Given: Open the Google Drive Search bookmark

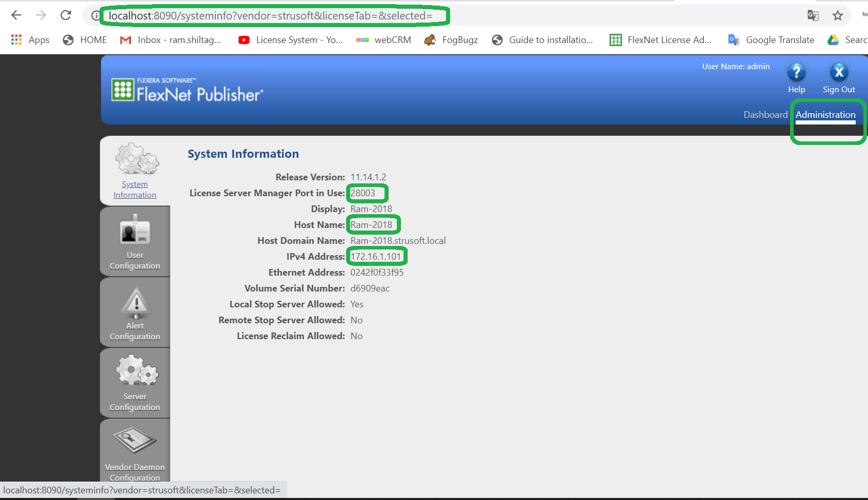Looking at the screenshot, I should (847, 39).
